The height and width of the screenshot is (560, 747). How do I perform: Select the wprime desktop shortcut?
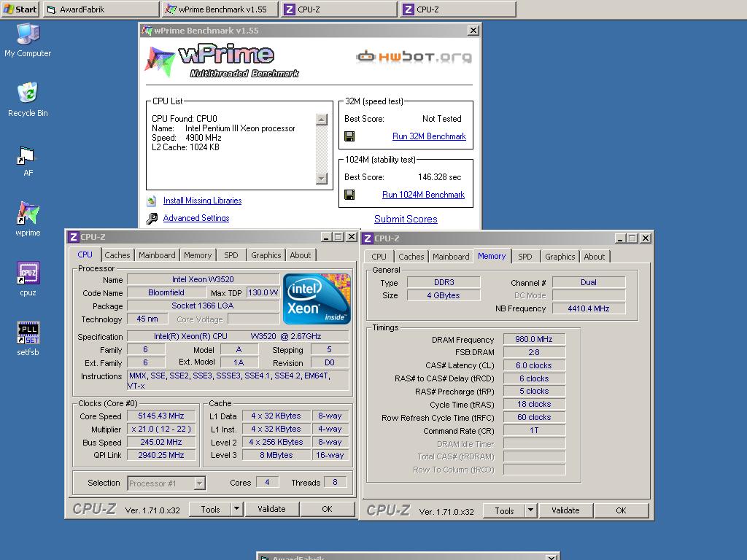click(28, 219)
